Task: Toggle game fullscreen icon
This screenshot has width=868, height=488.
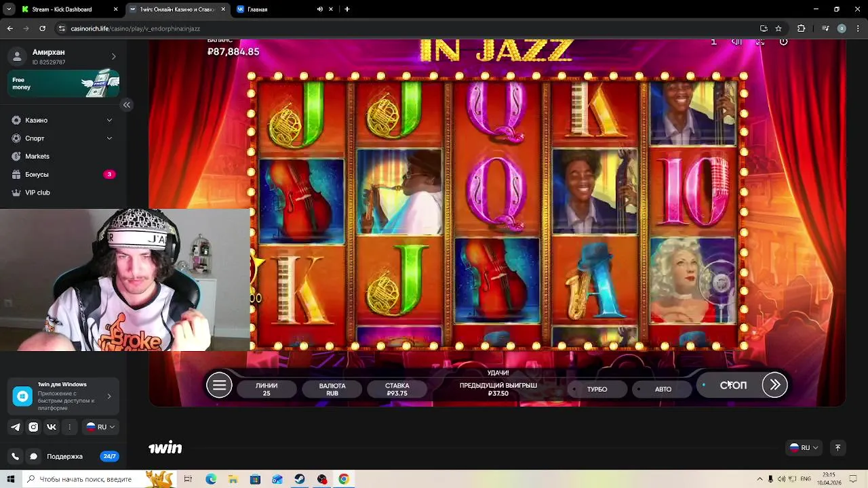Action: pyautogui.click(x=760, y=42)
